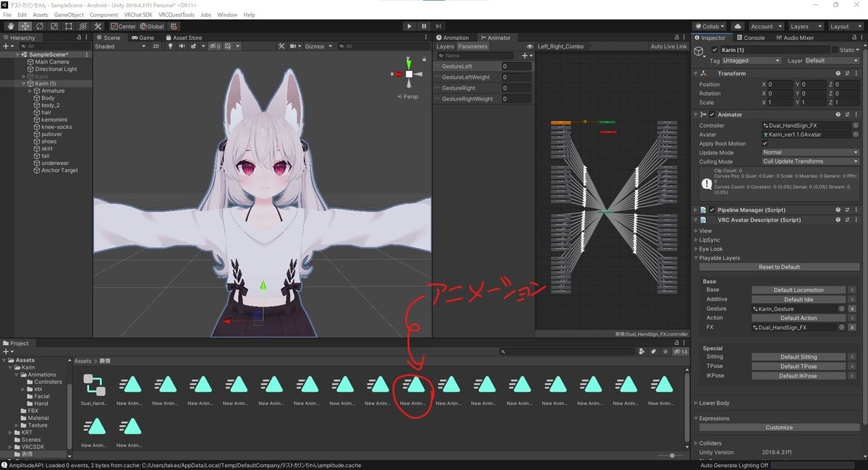
Task: Select the Scale tool
Action: [54, 26]
